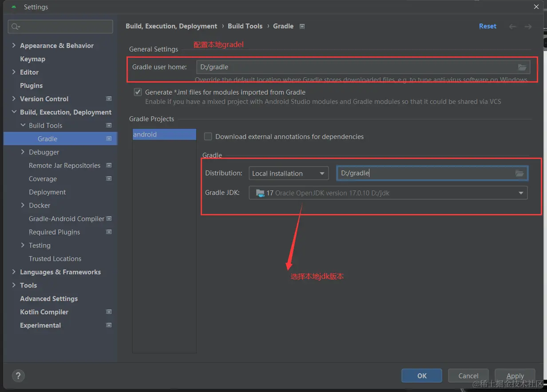547x392 pixels.
Task: Open the Distribution dropdown
Action: (x=289, y=173)
